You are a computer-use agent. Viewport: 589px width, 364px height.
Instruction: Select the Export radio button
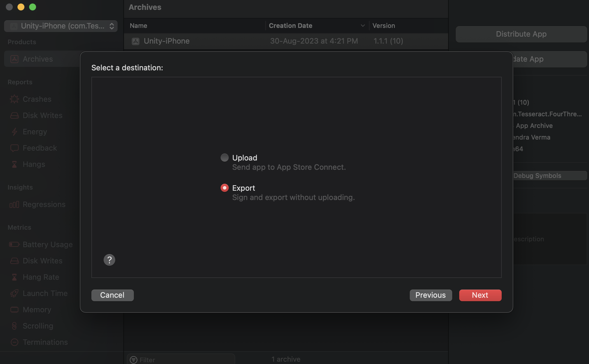[225, 188]
